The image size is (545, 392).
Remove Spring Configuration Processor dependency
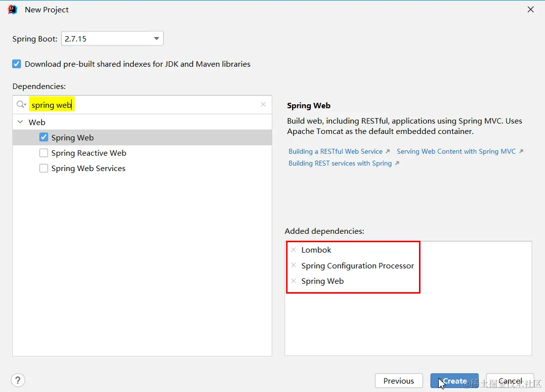(293, 265)
